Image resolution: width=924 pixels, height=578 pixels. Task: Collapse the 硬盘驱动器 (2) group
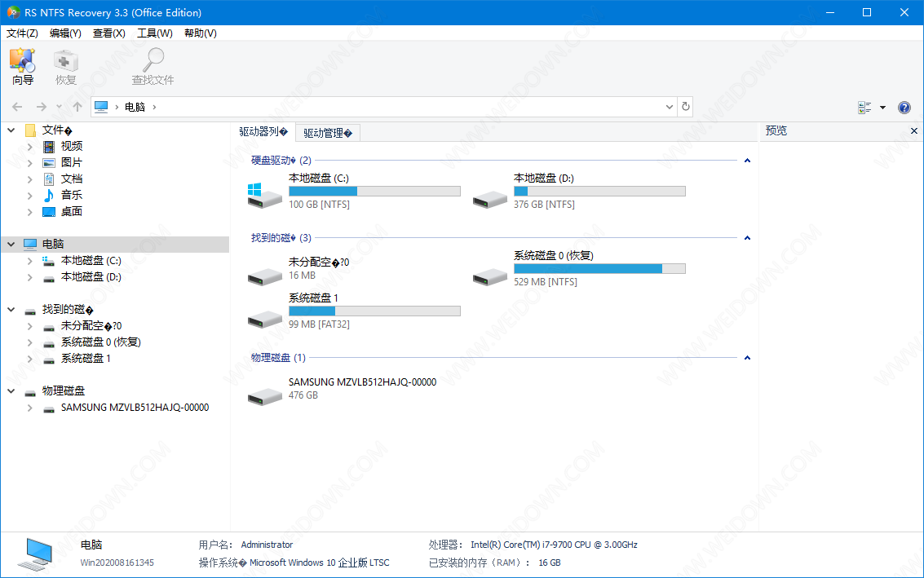click(747, 161)
